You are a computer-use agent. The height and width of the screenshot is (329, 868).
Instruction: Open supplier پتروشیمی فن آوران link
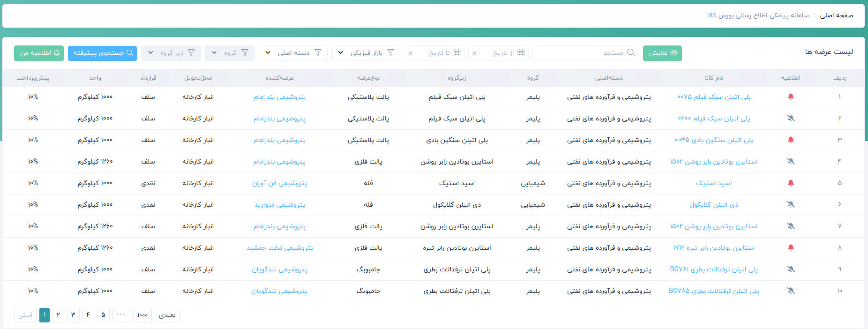click(280, 183)
